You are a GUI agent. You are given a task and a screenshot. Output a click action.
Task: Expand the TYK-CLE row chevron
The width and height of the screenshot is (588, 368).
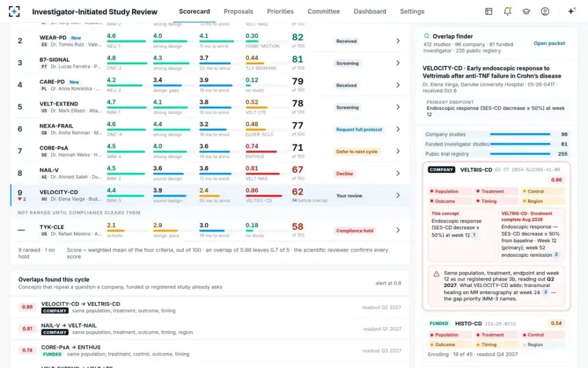coord(398,230)
